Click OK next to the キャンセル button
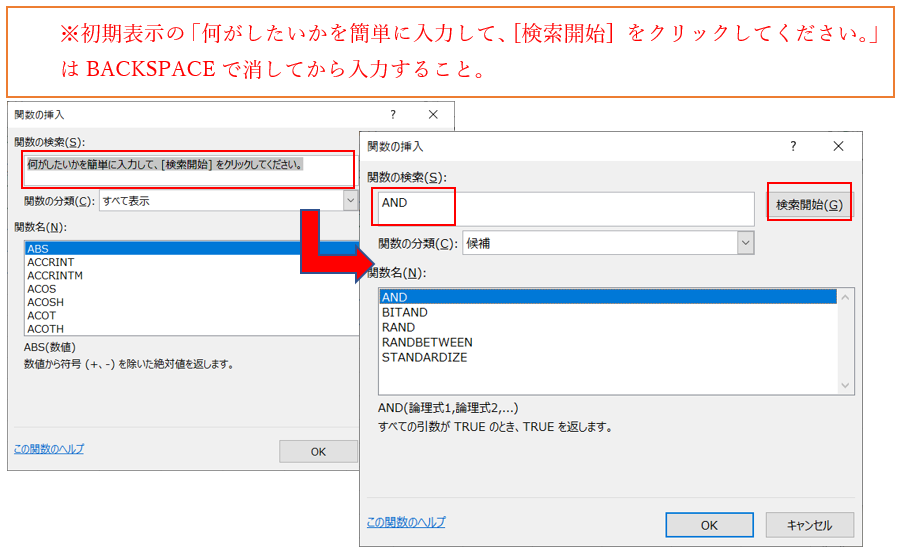The height and width of the screenshot is (555, 899). click(x=708, y=525)
